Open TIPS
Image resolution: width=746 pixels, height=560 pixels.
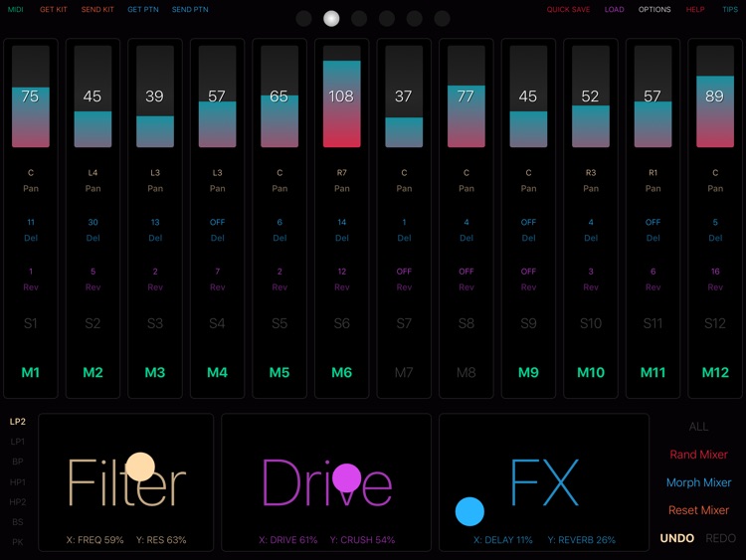tap(730, 9)
